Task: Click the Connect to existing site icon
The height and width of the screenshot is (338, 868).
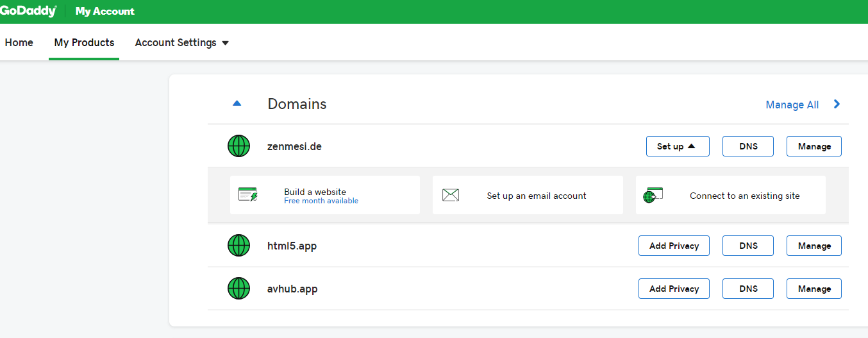Action: click(653, 196)
